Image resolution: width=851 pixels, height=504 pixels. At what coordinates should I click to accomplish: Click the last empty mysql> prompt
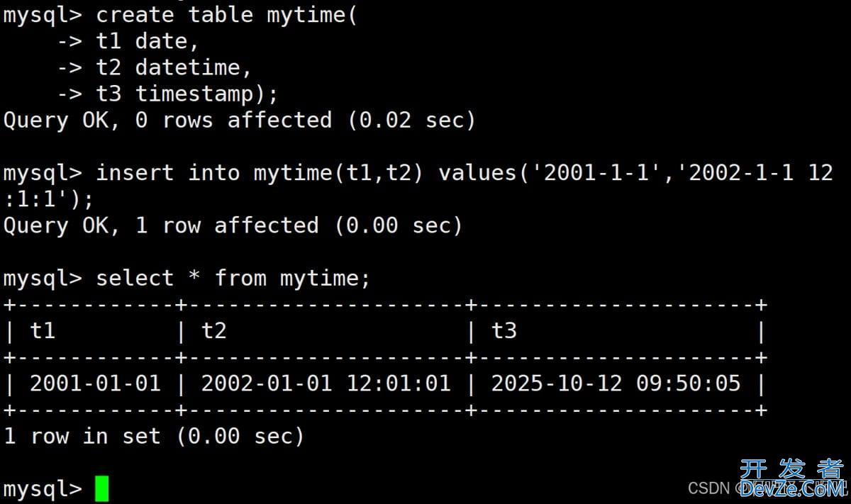pos(43,488)
